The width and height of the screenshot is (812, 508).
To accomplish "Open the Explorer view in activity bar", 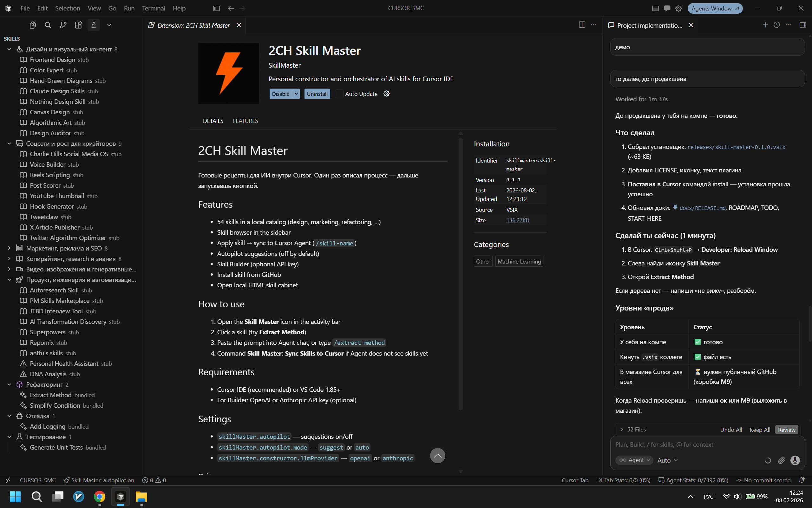I will [x=33, y=25].
